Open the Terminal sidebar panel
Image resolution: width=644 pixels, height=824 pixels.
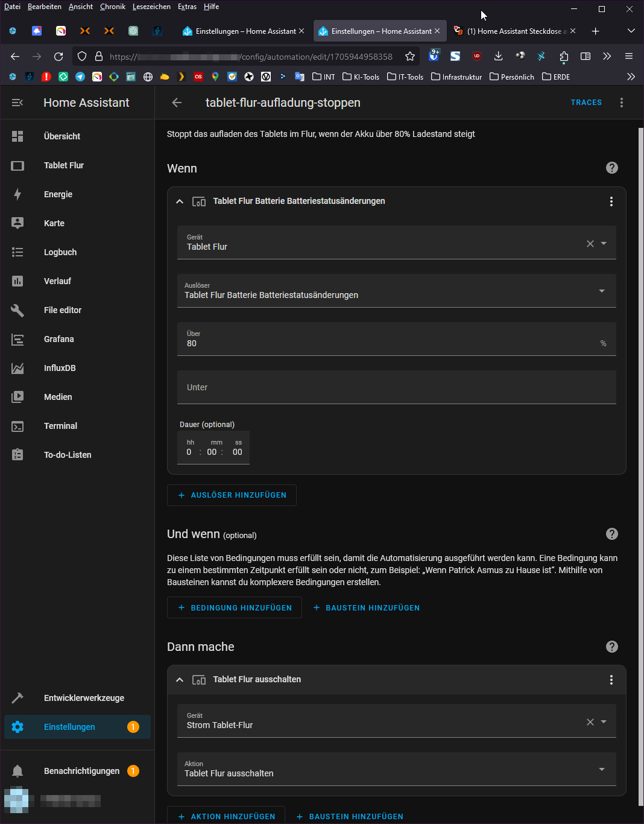[60, 426]
